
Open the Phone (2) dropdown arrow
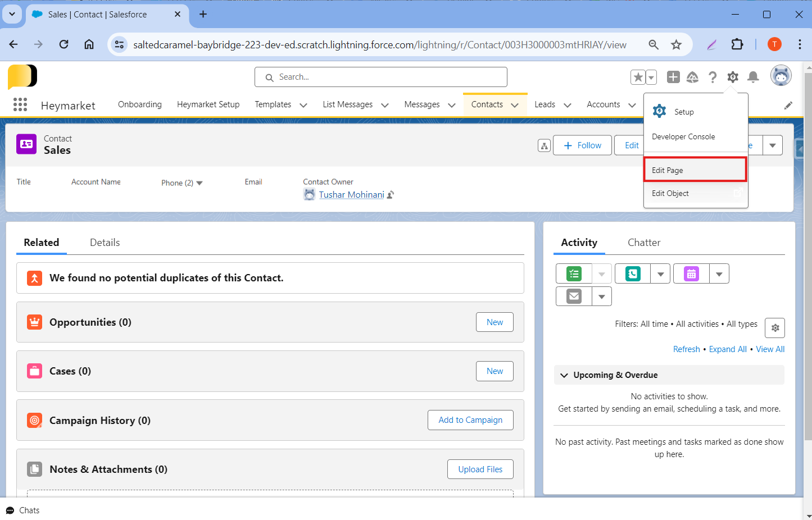[x=199, y=183]
